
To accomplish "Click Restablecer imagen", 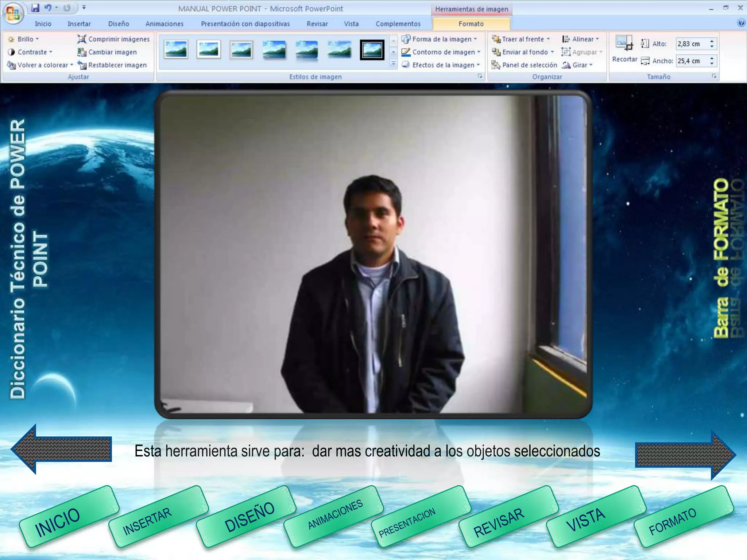I will 112,65.
